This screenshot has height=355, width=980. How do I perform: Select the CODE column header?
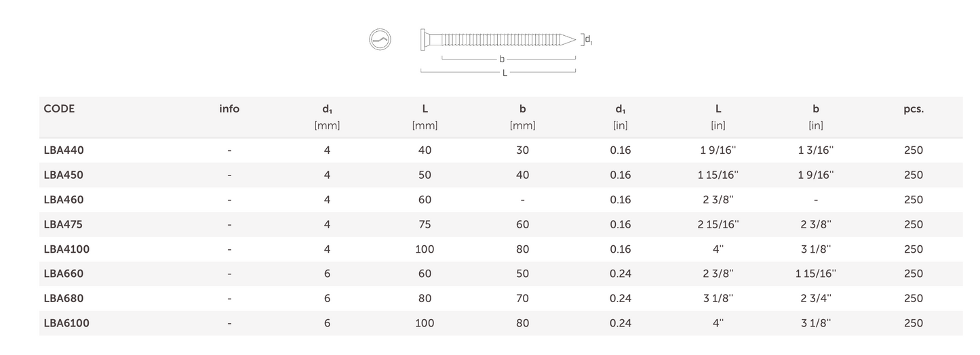(59, 108)
